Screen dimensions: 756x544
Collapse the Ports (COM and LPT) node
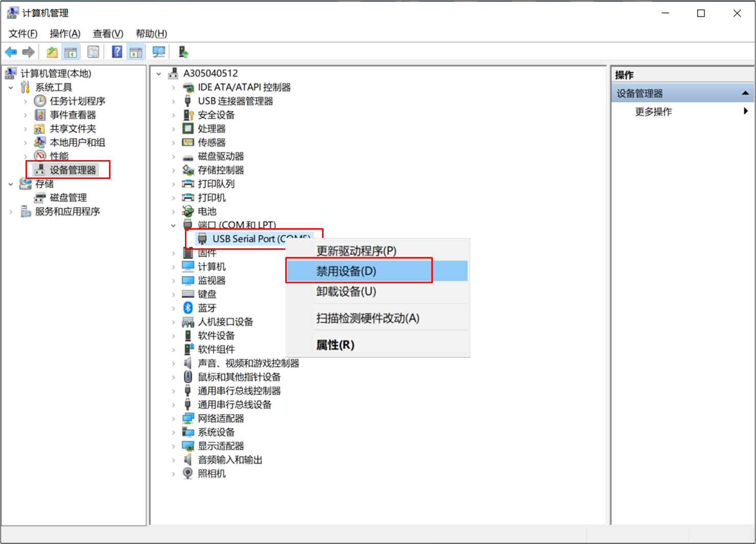point(173,225)
